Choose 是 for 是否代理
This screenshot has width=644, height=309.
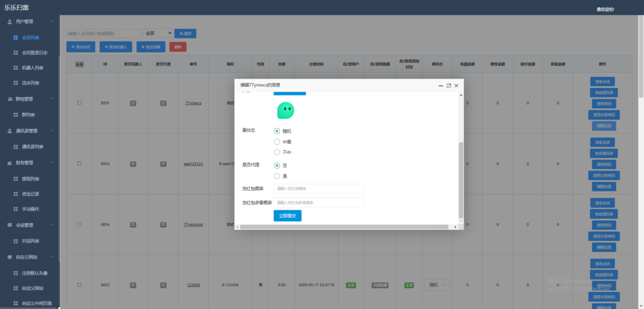pyautogui.click(x=277, y=176)
